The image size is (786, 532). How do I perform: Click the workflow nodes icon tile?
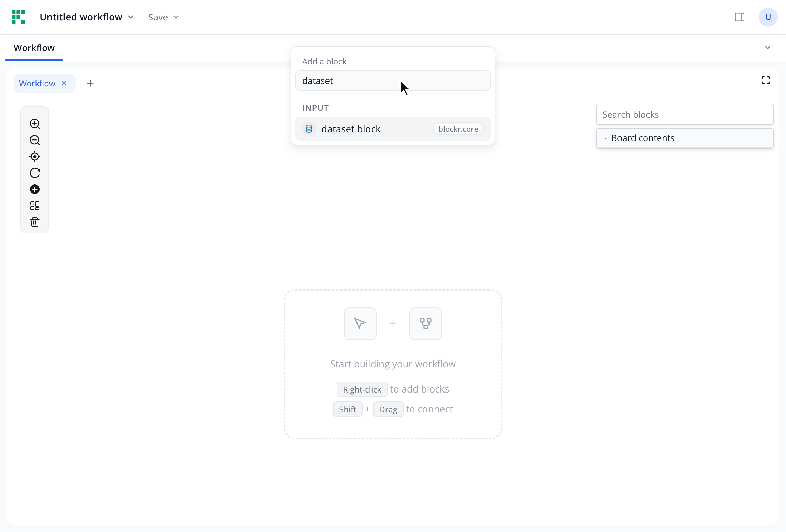point(426,324)
